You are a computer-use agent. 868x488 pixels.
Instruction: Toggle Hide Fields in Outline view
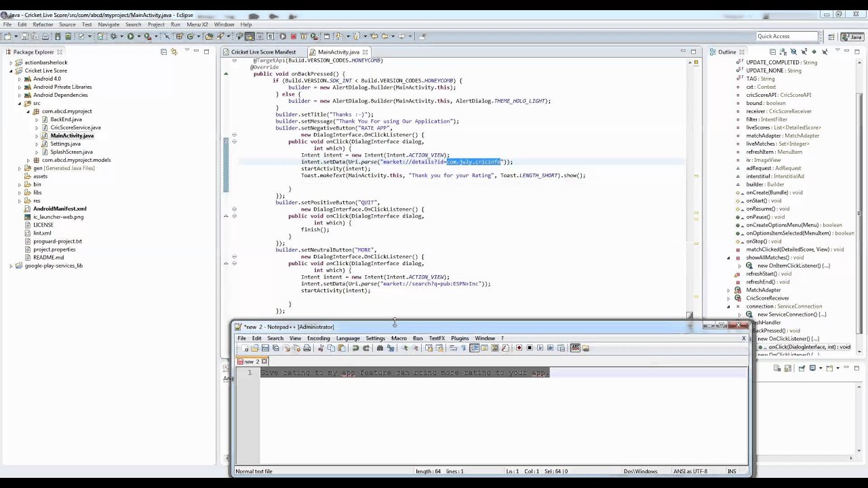point(794,52)
